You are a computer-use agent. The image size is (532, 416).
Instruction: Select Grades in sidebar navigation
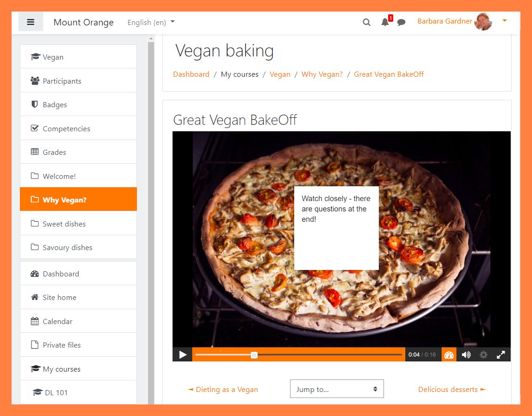[54, 152]
